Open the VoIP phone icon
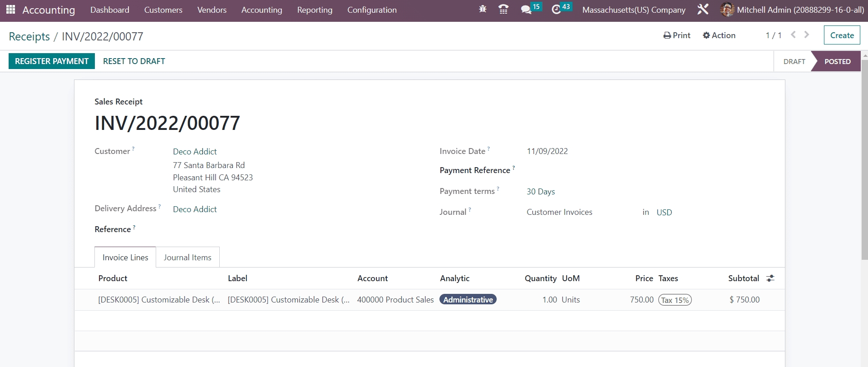 (x=503, y=10)
